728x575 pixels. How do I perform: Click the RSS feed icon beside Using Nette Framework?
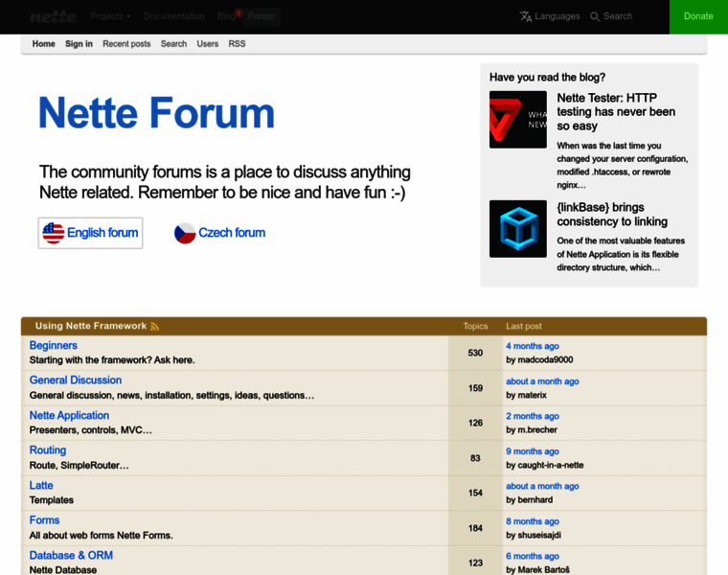pos(154,327)
